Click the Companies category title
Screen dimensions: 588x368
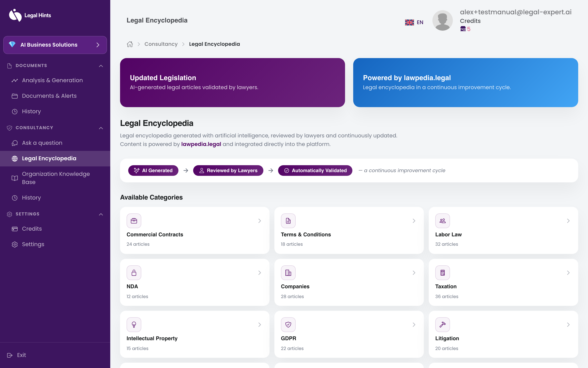(295, 286)
